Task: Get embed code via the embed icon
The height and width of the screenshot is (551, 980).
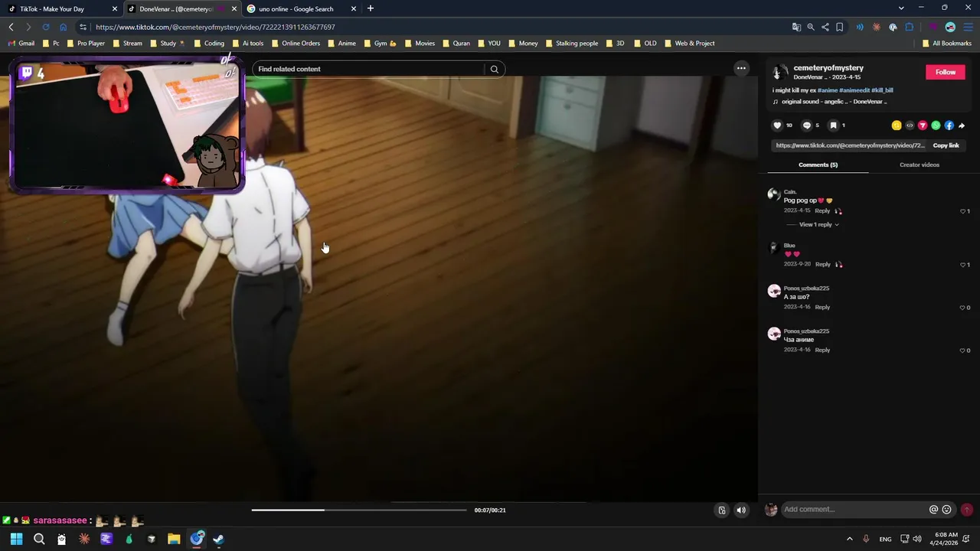Action: coord(910,126)
